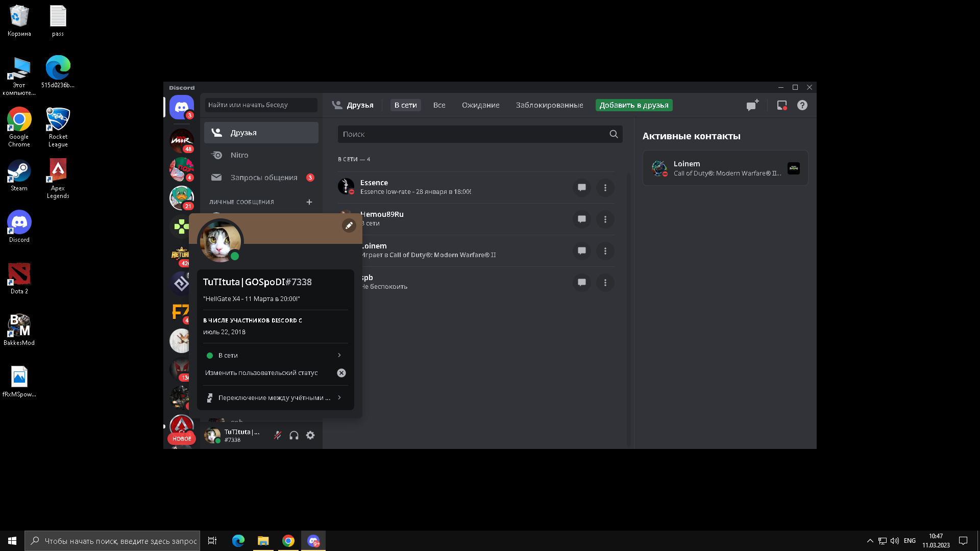Open volume control in system tray

point(895,541)
